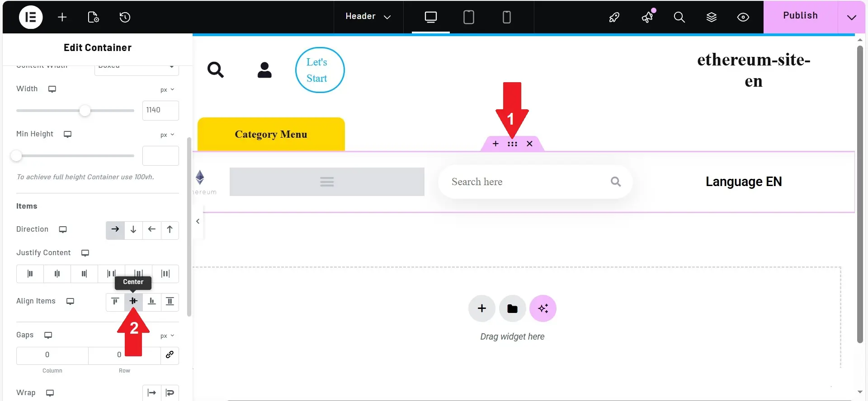Edit the Width value field 1140

coord(160,110)
